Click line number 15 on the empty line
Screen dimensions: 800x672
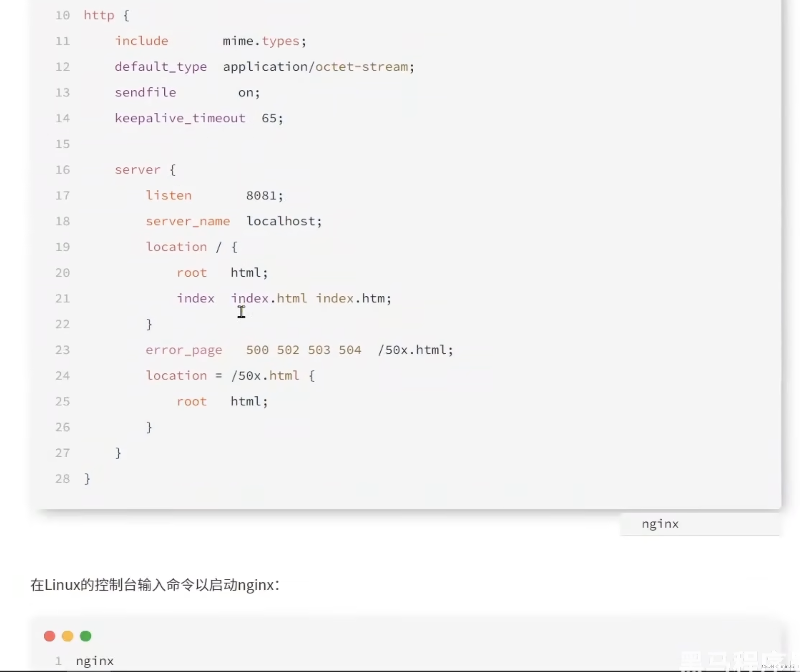pos(63,144)
